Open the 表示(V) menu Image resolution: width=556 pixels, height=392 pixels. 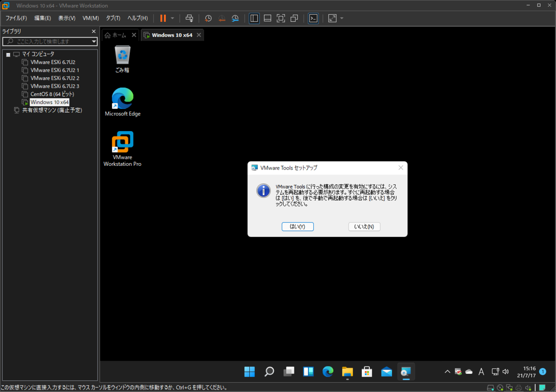[67, 18]
